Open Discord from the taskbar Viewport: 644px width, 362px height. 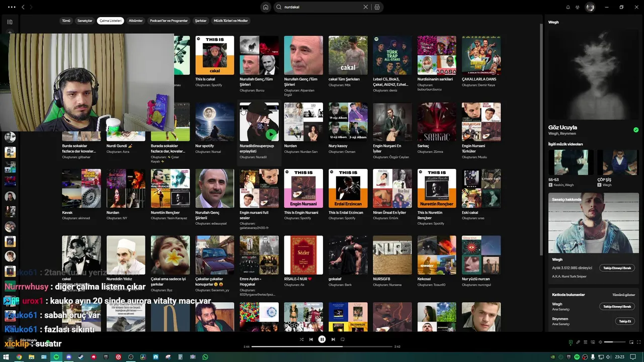(x=69, y=357)
